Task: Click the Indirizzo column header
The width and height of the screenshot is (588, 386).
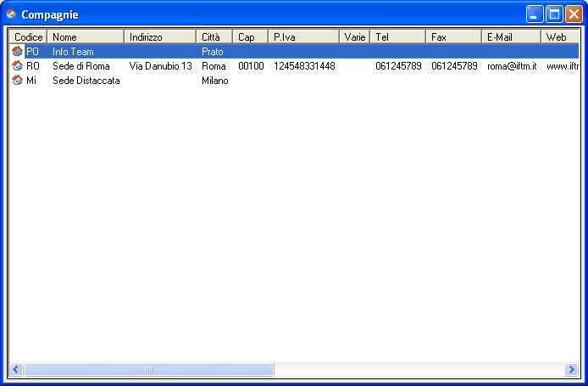Action: pos(160,36)
